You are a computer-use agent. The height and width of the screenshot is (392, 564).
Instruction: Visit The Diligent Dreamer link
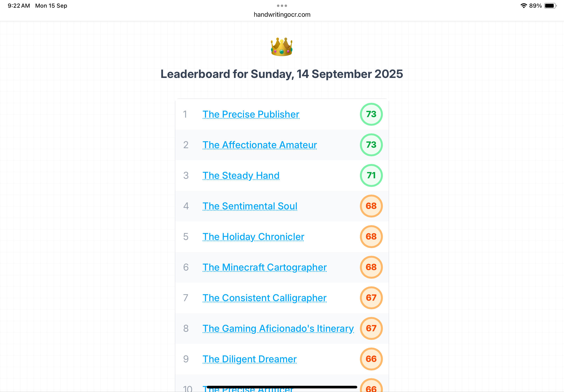[249, 359]
